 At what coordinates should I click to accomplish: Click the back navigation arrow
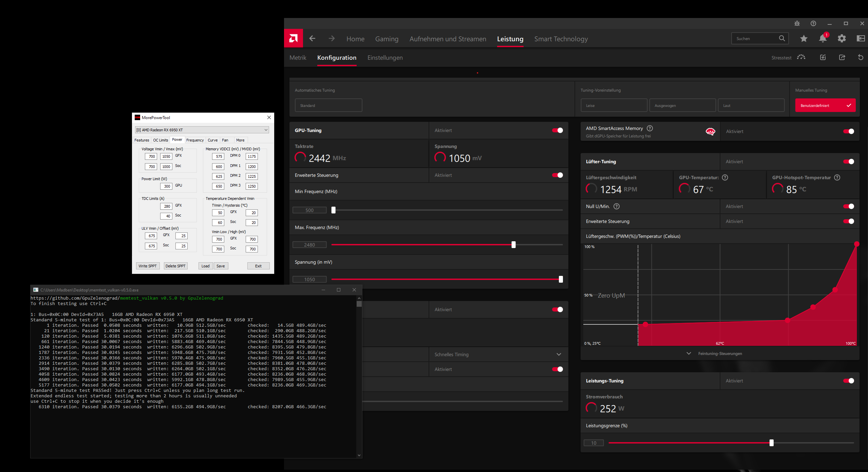click(312, 39)
